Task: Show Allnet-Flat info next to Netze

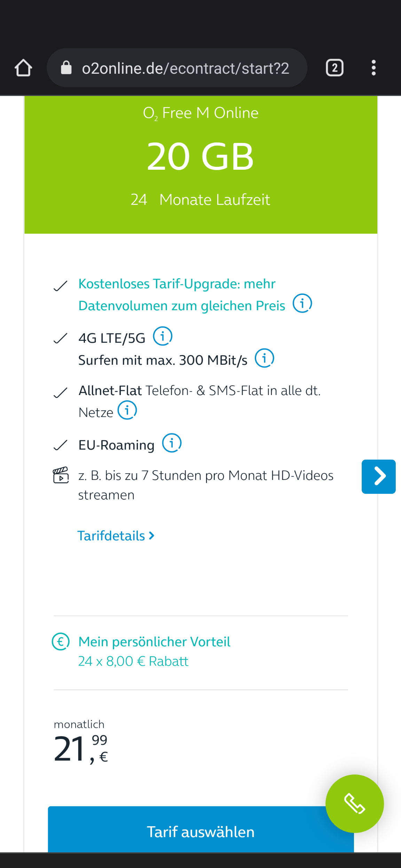Action: 127,410
